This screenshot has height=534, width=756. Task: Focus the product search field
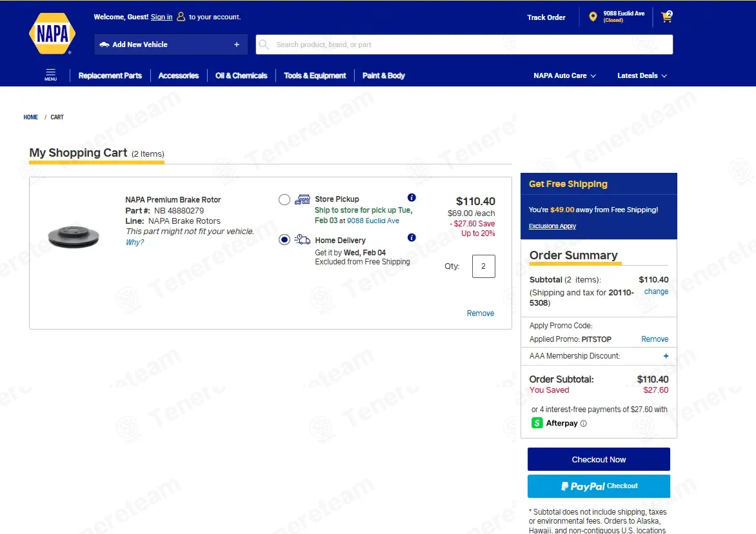[464, 44]
